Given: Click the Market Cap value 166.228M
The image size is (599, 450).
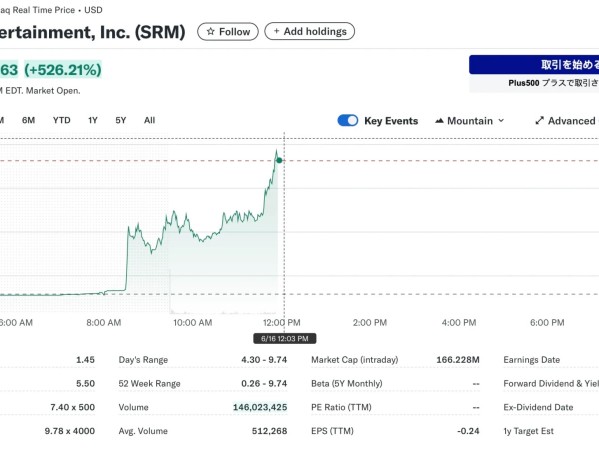Looking at the screenshot, I should tap(458, 360).
